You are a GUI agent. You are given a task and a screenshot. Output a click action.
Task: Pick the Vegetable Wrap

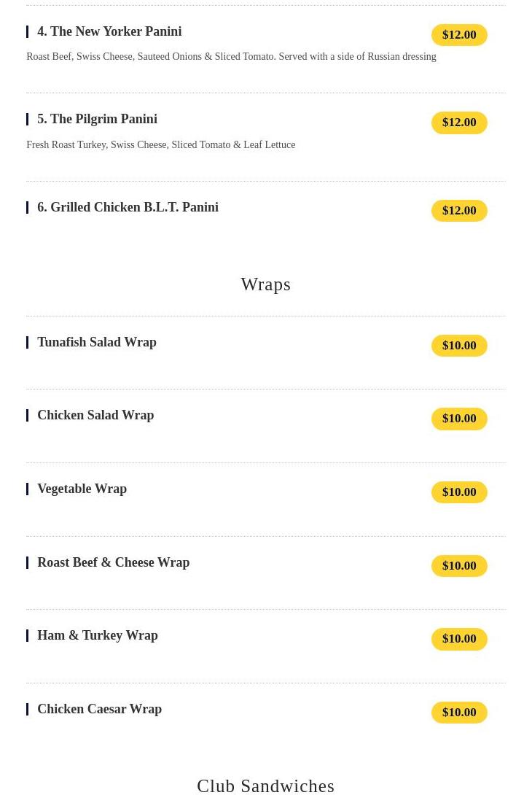tap(82, 489)
